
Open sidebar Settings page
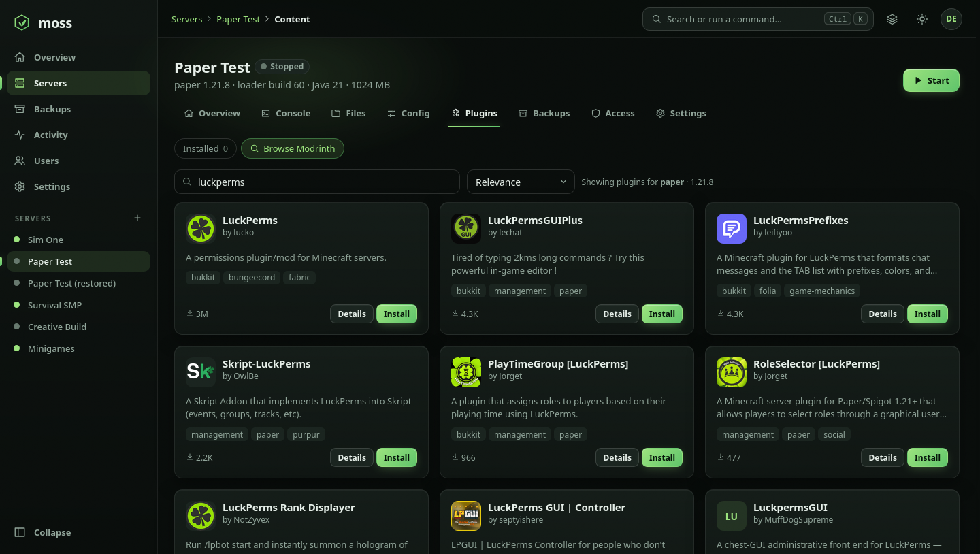pos(78,186)
